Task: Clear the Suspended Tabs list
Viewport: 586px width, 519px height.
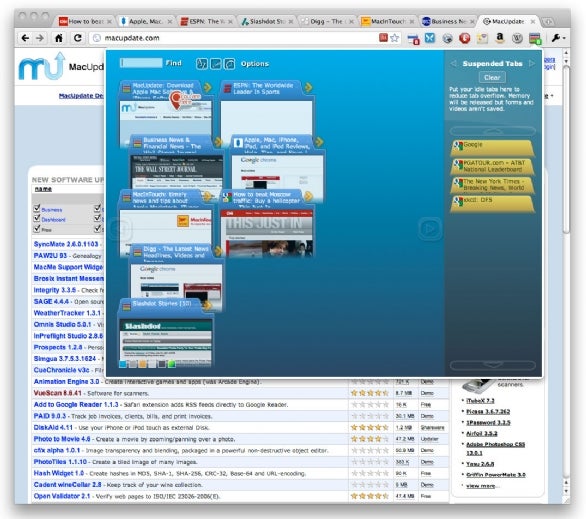Action: (492, 77)
